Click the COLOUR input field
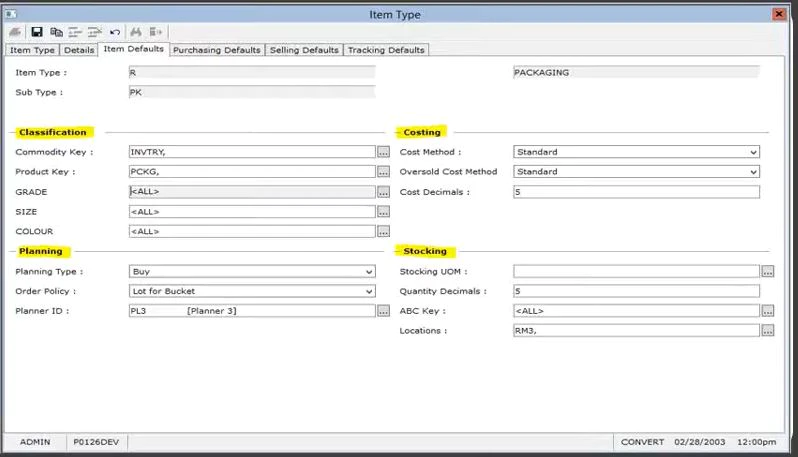The height and width of the screenshot is (457, 798). click(252, 231)
